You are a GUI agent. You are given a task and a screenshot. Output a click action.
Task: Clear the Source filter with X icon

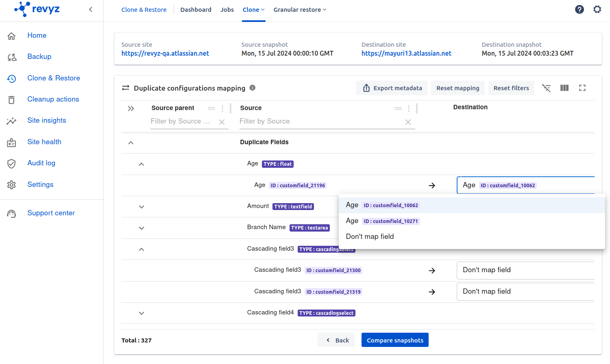pyautogui.click(x=408, y=122)
